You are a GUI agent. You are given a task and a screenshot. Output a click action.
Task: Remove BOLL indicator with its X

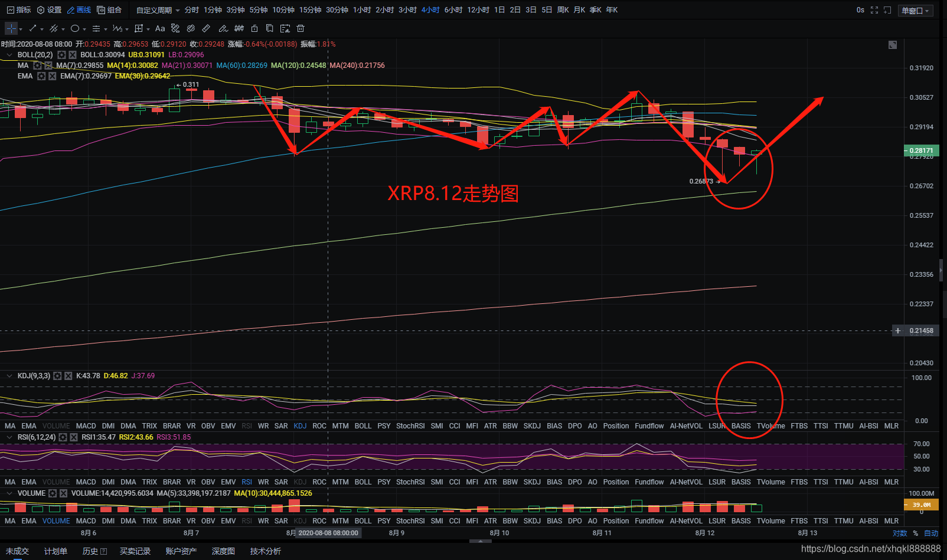(73, 55)
